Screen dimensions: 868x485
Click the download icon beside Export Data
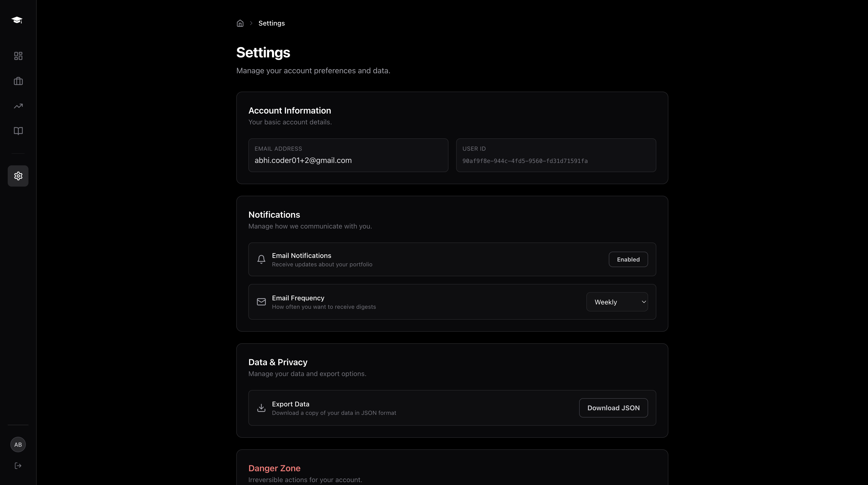pos(261,408)
